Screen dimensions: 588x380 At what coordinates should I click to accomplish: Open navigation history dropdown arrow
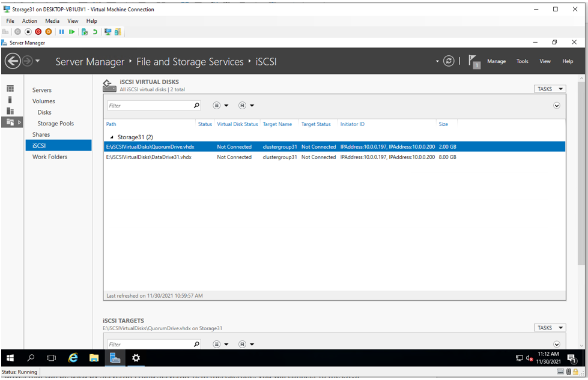(37, 61)
